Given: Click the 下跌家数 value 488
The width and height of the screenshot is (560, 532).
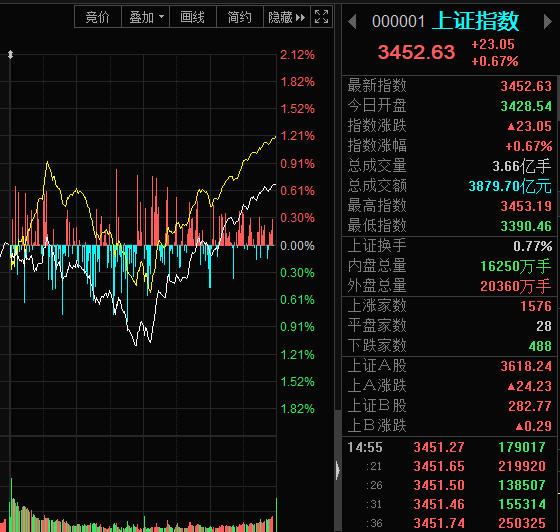Looking at the screenshot, I should click(x=540, y=346).
